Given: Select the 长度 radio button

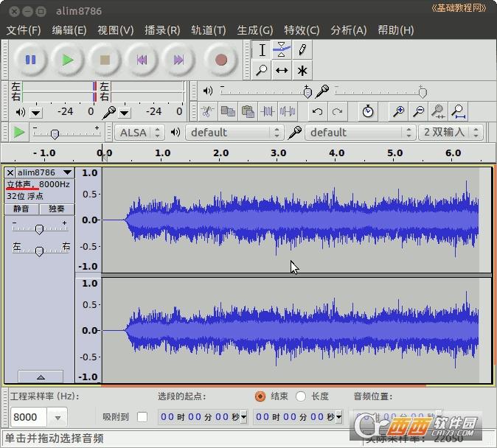Looking at the screenshot, I should 301,396.
